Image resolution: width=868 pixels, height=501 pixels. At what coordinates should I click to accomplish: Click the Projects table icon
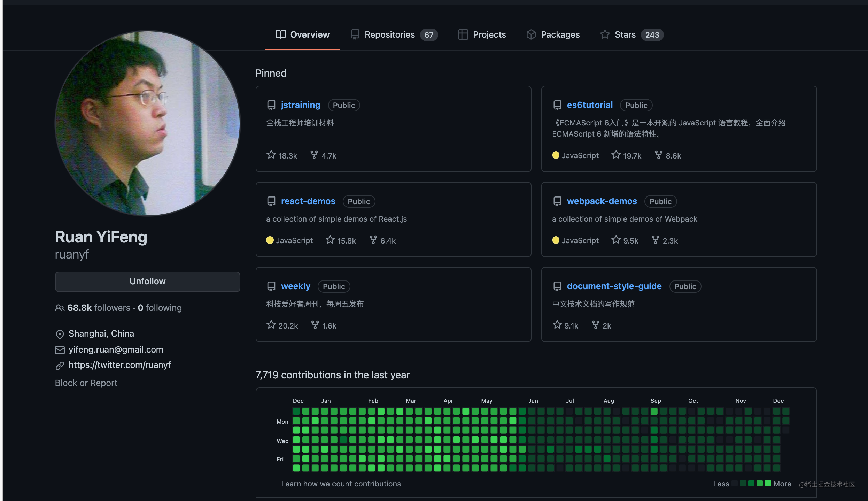point(463,34)
